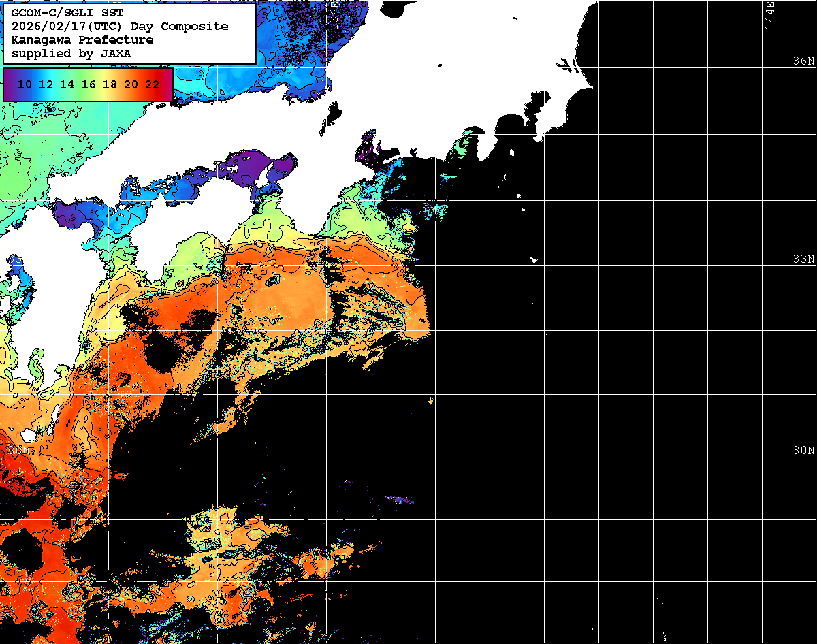This screenshot has height=644, width=817.
Task: Click the purple end of the color bar
Action: 10,84
